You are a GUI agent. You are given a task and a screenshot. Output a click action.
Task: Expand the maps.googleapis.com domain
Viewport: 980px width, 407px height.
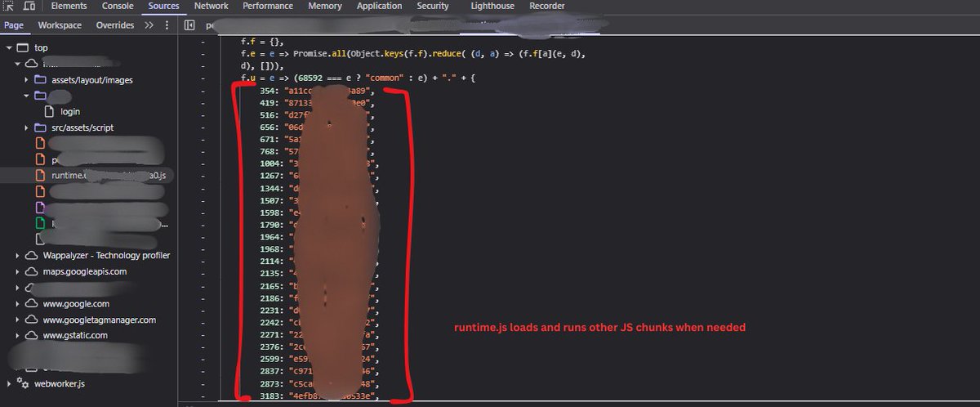[x=18, y=271]
